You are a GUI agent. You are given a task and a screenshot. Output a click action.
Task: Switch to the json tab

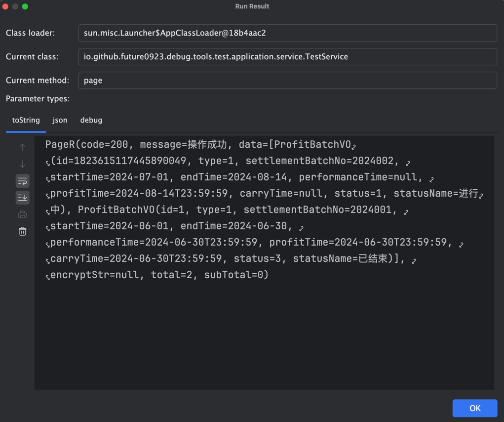coord(60,120)
